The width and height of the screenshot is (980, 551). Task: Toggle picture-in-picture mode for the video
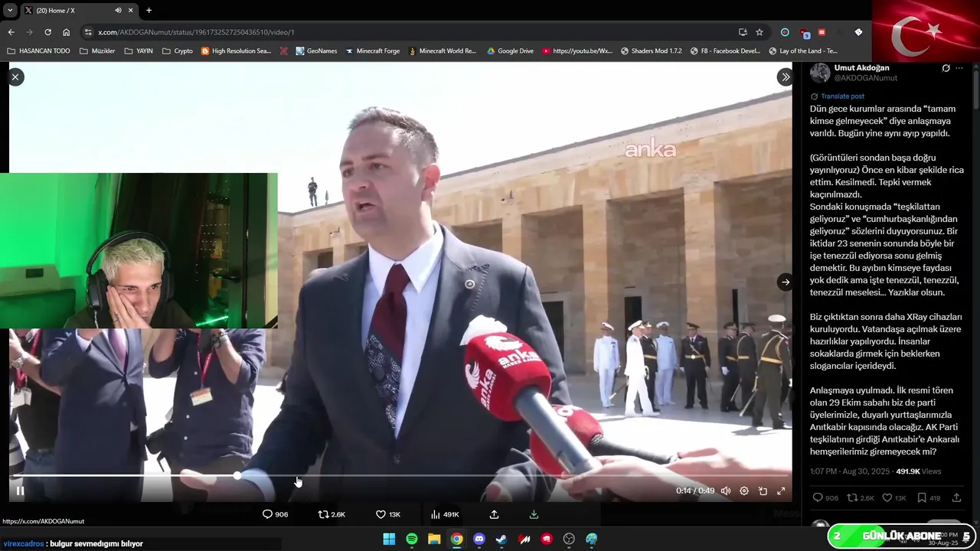(x=763, y=491)
